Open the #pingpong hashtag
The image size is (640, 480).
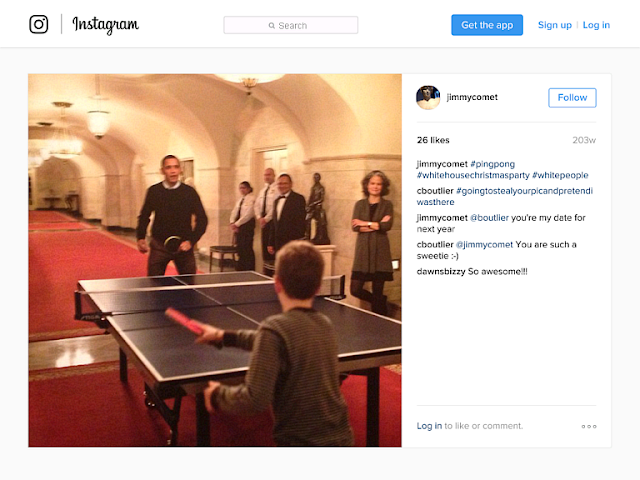tap(492, 164)
